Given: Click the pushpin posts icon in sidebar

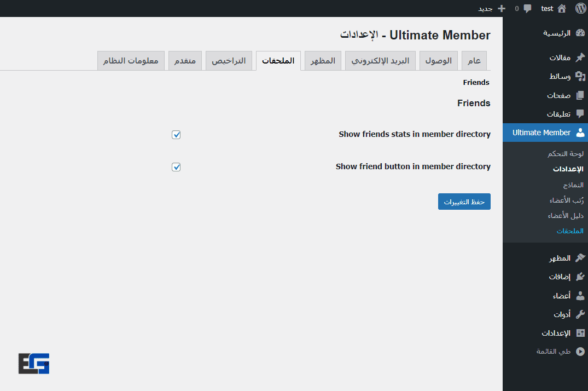Looking at the screenshot, I should click(x=580, y=58).
